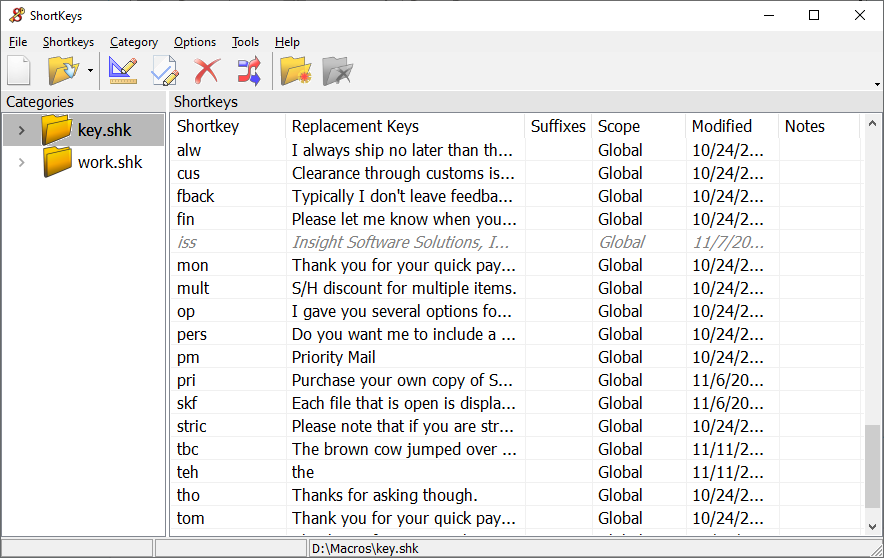Sort by Suffixes column header
884x558 pixels.
tap(558, 126)
